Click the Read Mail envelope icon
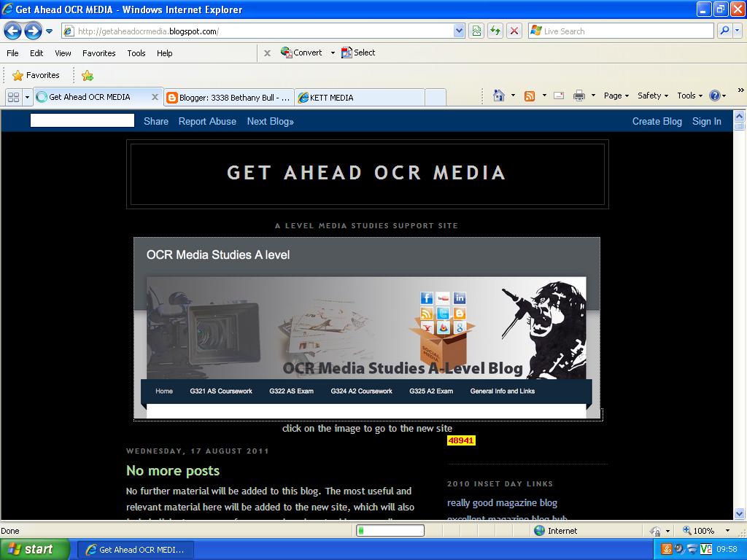The image size is (747, 560). click(x=559, y=96)
